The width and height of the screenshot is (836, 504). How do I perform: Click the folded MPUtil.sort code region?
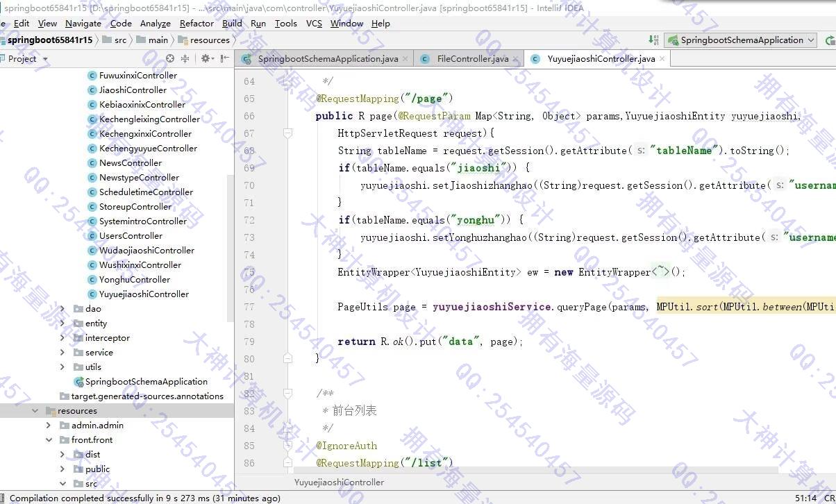point(746,307)
